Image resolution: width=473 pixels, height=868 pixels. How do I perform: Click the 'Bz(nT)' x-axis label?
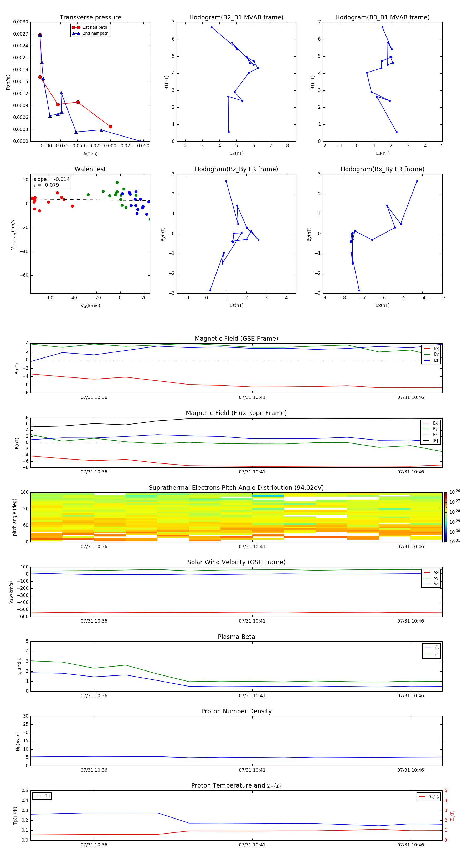pyautogui.click(x=236, y=305)
